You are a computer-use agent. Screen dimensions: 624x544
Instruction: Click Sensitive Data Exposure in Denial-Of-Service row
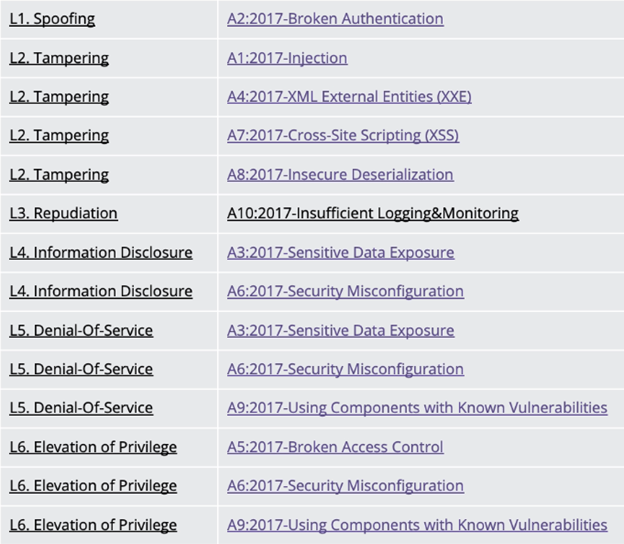click(340, 331)
